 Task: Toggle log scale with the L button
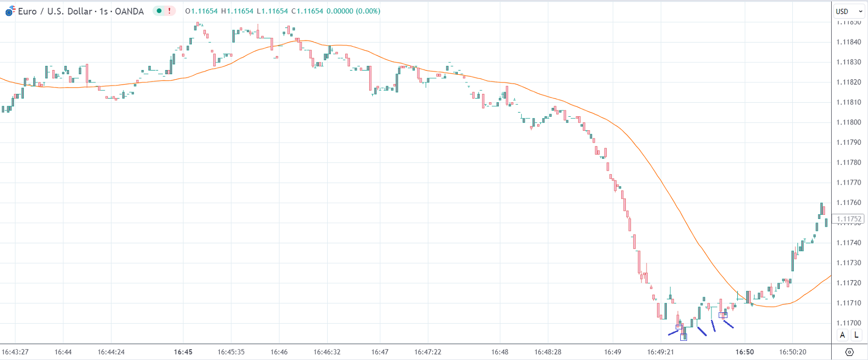tap(856, 335)
